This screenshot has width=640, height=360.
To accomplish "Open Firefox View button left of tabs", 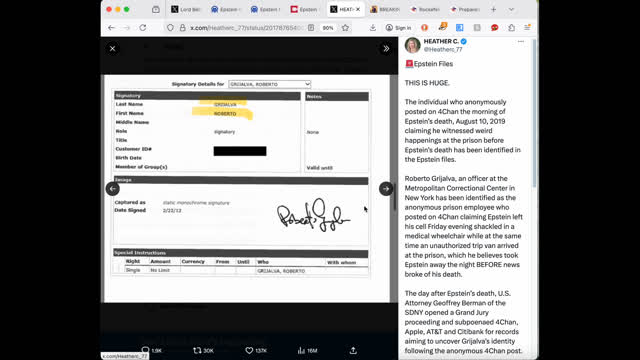I will (x=156, y=9).
